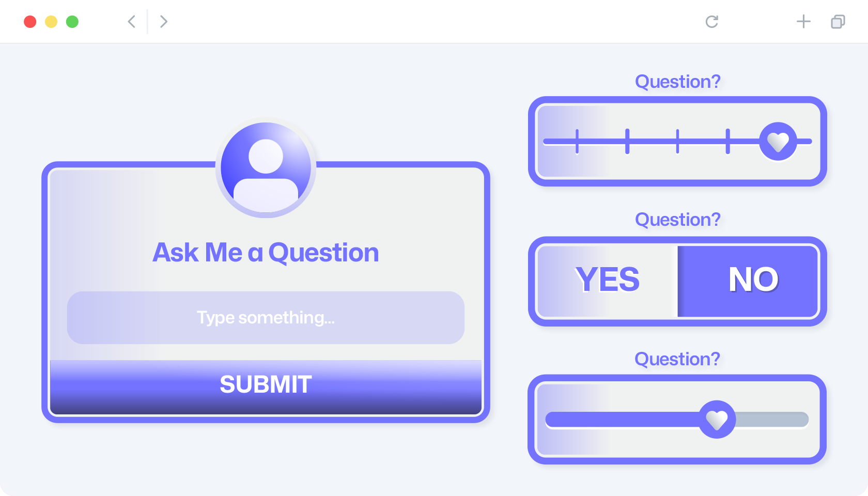The height and width of the screenshot is (496, 868).
Task: Focus the Type something... input field
Action: pos(266,318)
